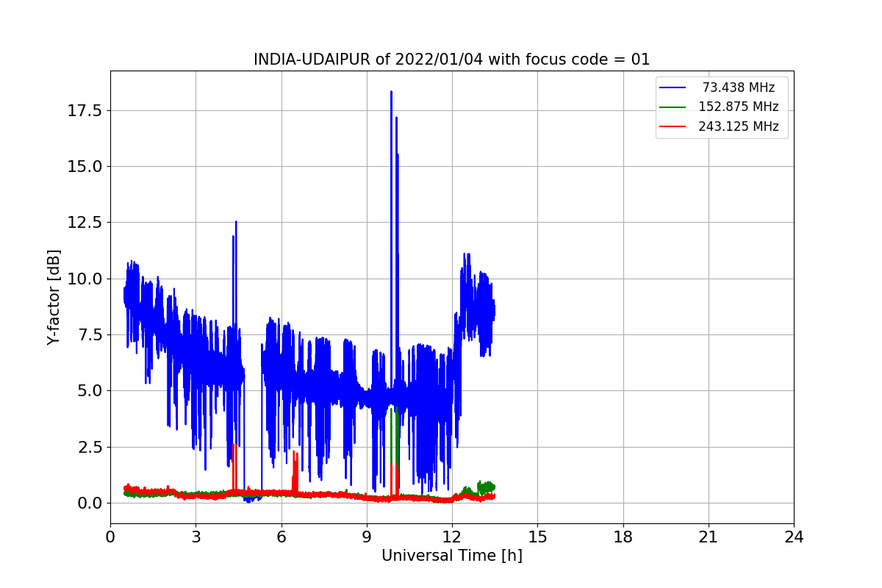Image resolution: width=882 pixels, height=588 pixels.
Task: Click the tallest blue spike peak above 17.5 dB
Action: click(391, 93)
